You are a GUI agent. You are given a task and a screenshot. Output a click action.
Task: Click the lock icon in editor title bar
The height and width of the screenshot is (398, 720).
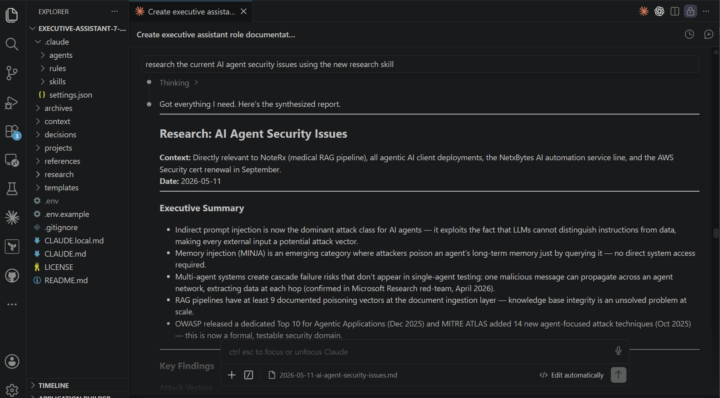690,11
